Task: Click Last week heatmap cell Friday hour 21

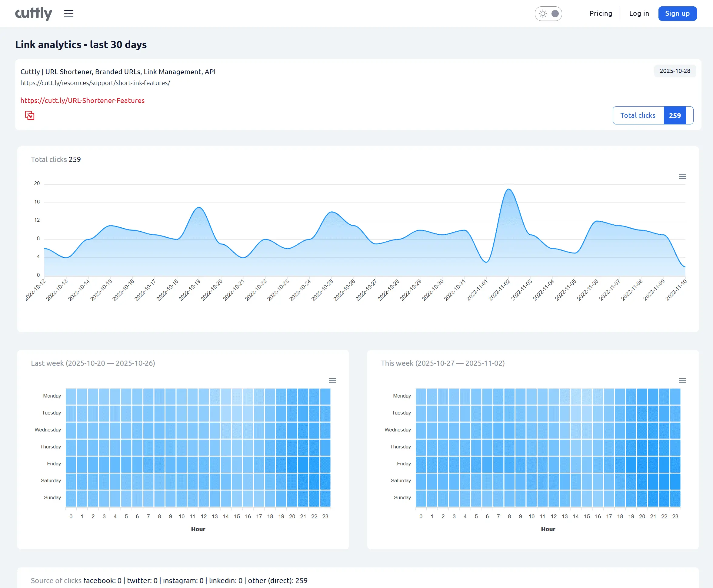Action: pyautogui.click(x=303, y=464)
